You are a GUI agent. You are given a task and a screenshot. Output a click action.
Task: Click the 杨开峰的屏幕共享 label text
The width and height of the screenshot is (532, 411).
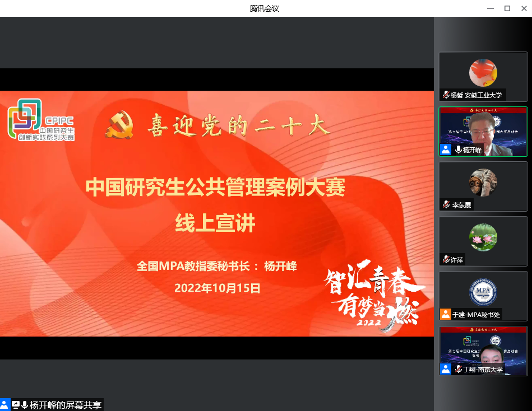point(65,405)
